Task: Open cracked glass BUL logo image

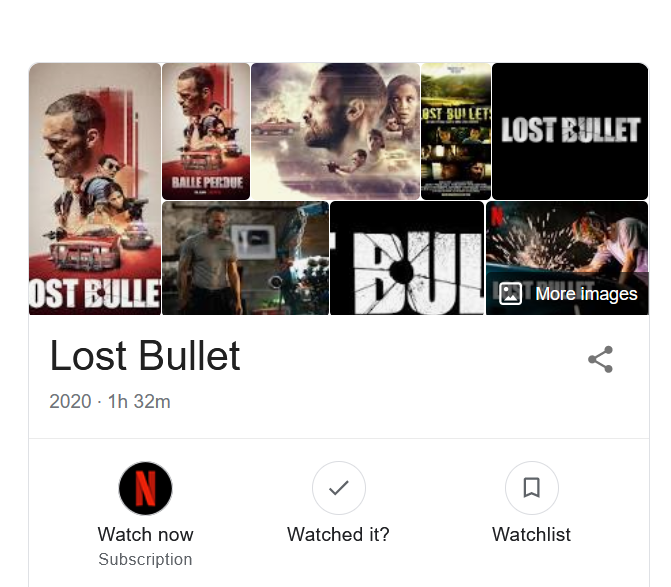Action: tap(407, 258)
